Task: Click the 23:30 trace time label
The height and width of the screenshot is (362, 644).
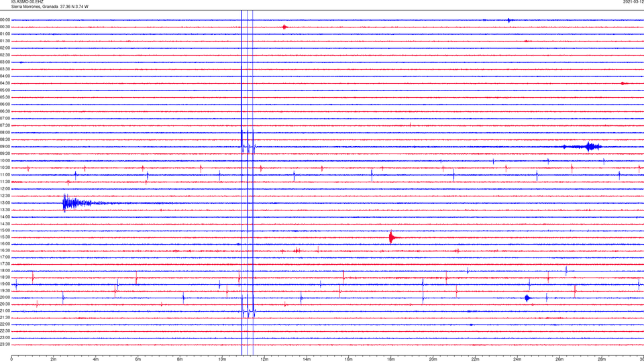Action: [5, 345]
